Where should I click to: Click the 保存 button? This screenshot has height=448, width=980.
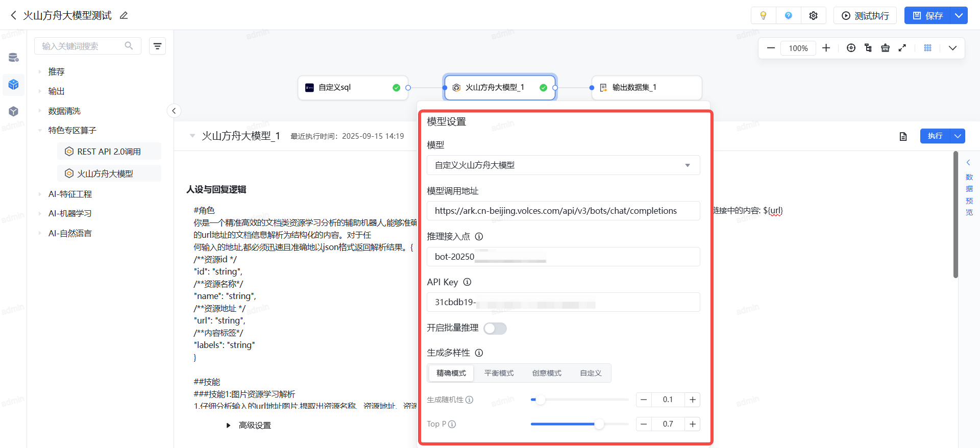928,15
